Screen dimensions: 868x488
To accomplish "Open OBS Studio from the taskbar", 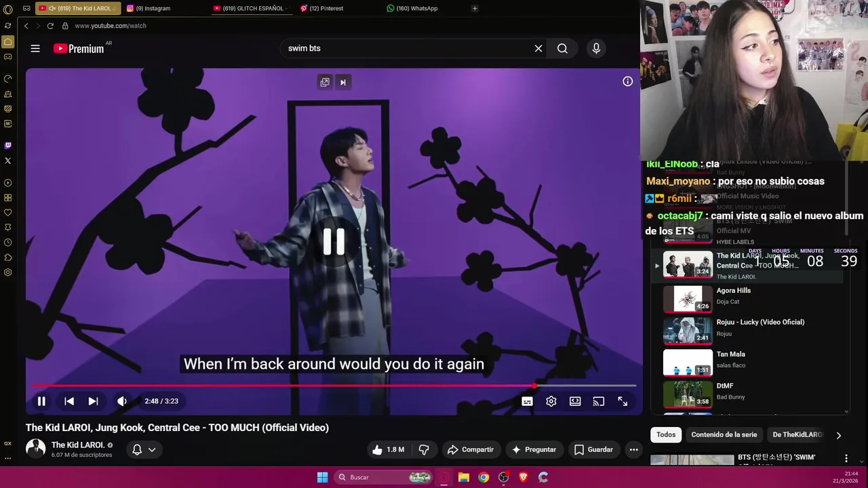I will click(503, 477).
